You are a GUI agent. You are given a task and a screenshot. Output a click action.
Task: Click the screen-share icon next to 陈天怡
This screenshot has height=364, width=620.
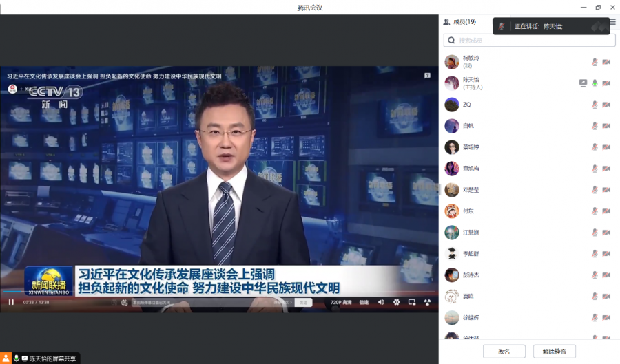(x=583, y=83)
